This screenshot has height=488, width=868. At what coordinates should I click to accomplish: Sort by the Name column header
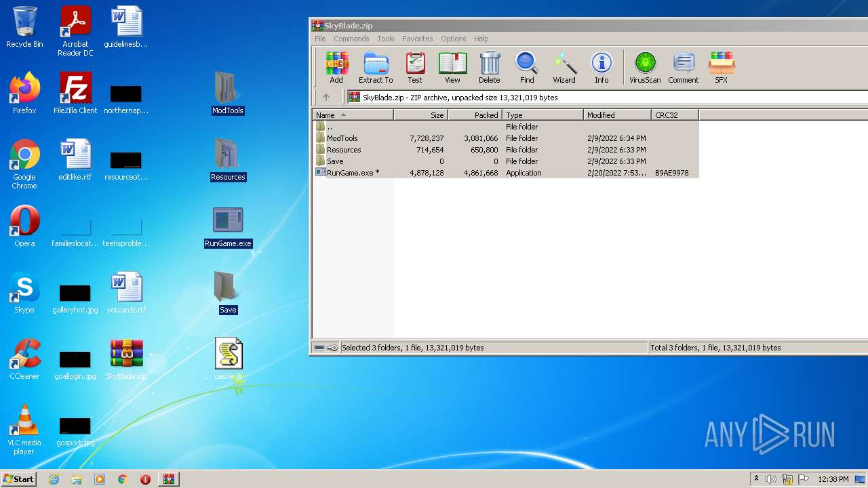pyautogui.click(x=353, y=115)
